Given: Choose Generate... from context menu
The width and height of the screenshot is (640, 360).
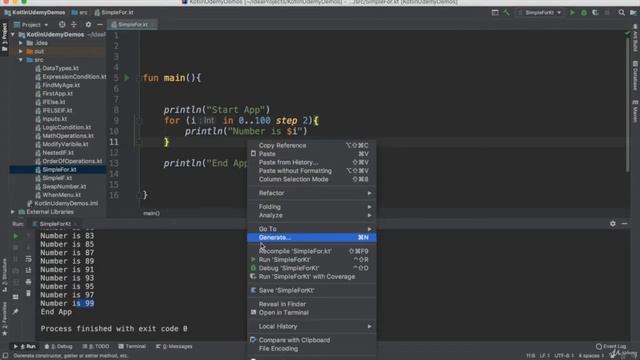Looking at the screenshot, I should point(312,238).
